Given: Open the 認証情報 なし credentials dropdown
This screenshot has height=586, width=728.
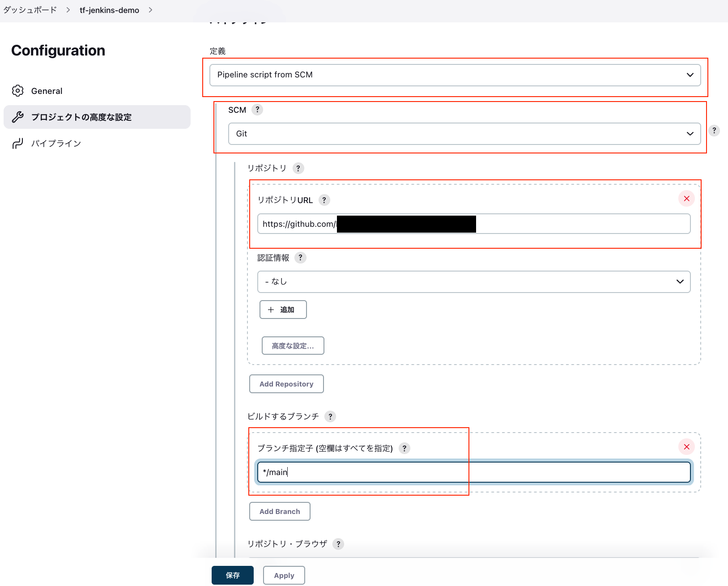Looking at the screenshot, I should [474, 281].
